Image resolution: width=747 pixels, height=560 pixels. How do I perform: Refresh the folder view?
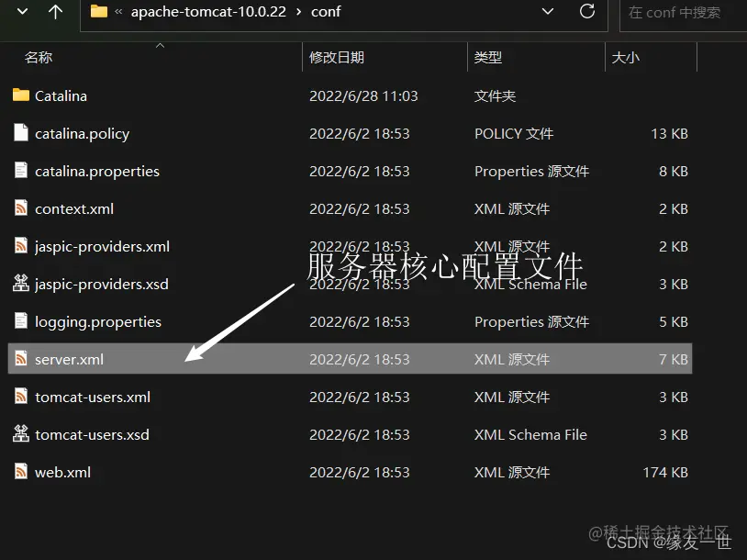point(587,12)
